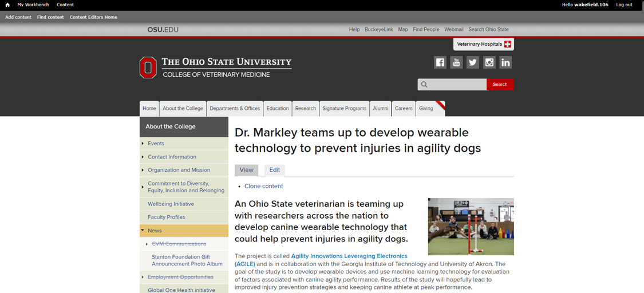Switch to the Edit tab
Viewport: 644px width, 293px height.
[275, 170]
